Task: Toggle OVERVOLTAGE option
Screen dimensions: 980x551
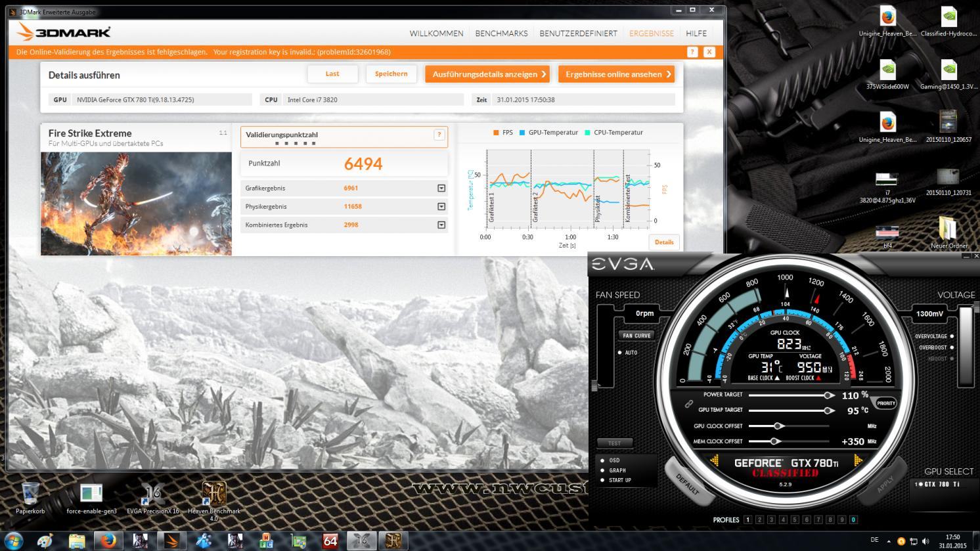Action: click(935, 336)
